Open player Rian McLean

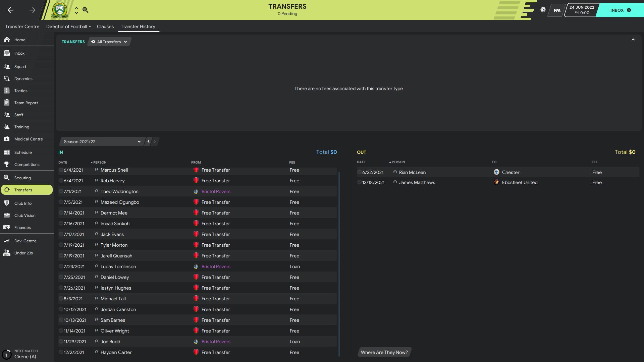pyautogui.click(x=412, y=172)
